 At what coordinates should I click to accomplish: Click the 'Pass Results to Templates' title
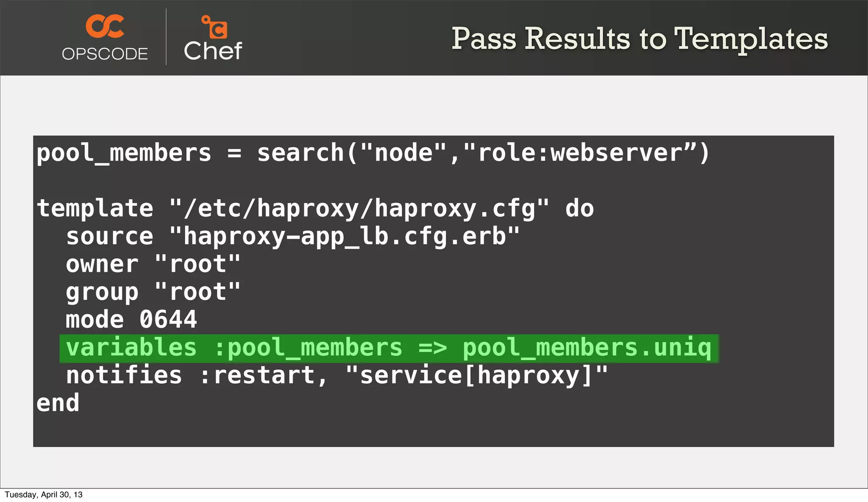pos(640,39)
